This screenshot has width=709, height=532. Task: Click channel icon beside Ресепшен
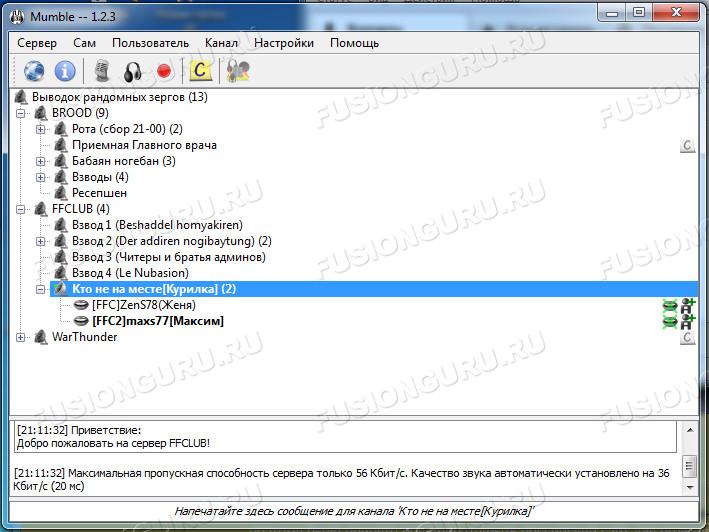(61, 193)
